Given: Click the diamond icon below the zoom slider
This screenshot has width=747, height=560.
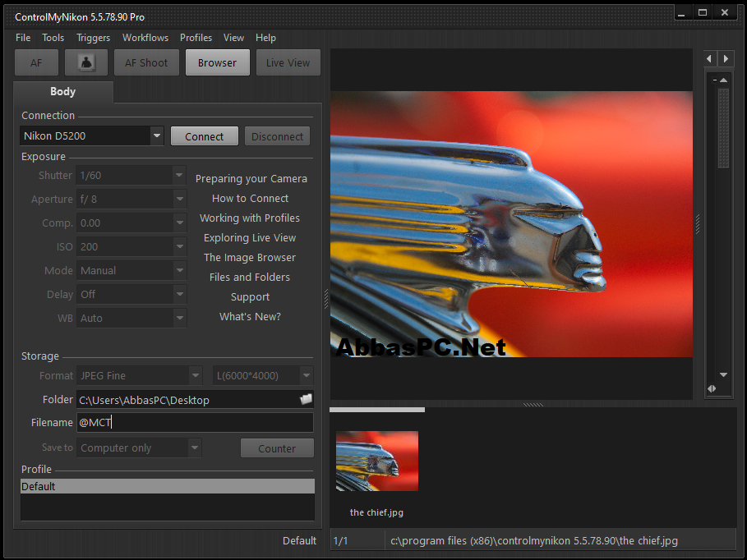Looking at the screenshot, I should (712, 388).
